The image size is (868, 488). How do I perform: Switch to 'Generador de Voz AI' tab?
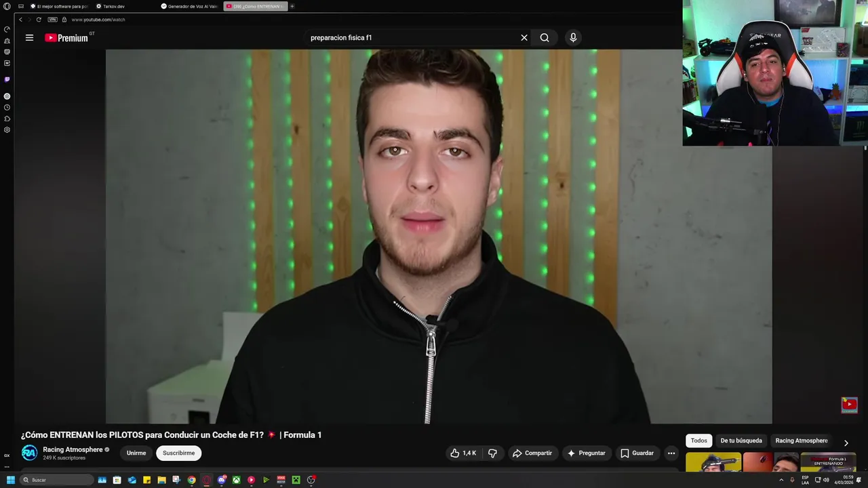pos(190,6)
